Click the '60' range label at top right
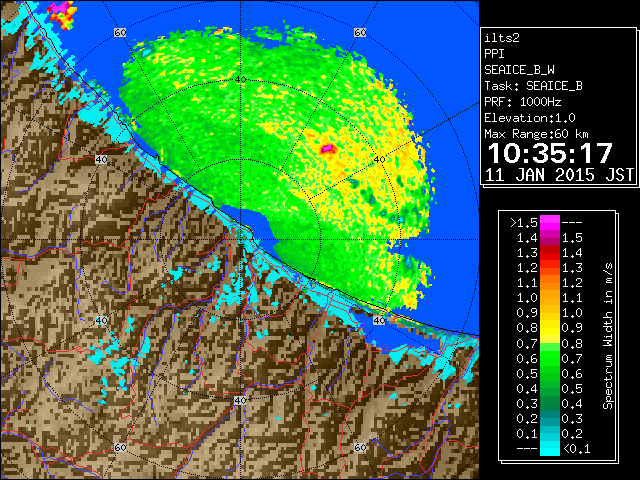This screenshot has height=480, width=640. point(360,32)
